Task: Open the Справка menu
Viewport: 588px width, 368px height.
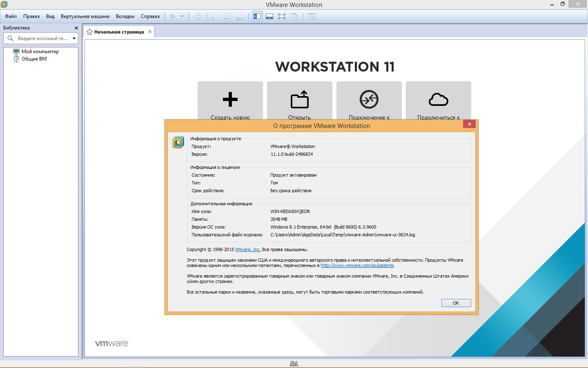Action: pyautogui.click(x=150, y=16)
